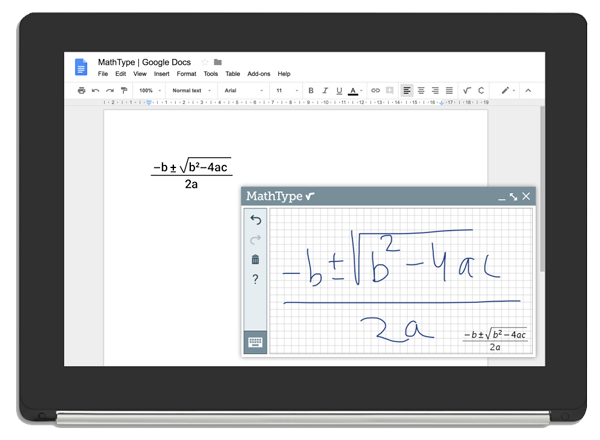
Task: Click the paint format roller icon
Action: click(124, 91)
